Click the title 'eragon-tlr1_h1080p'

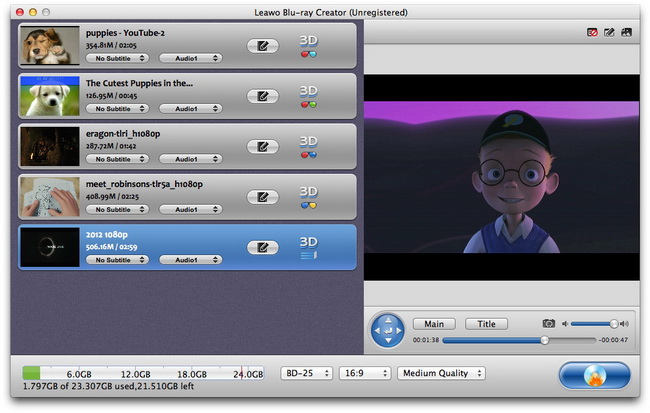(123, 134)
